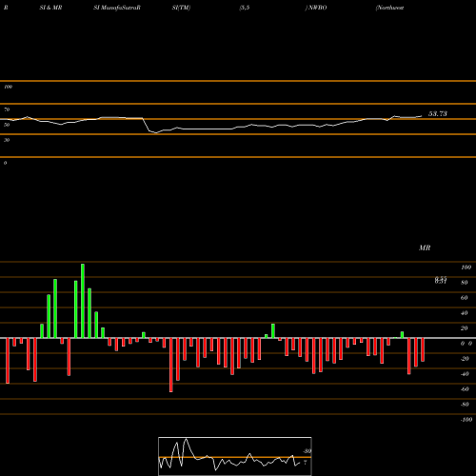Image resolution: width=476 pixels, height=476 pixels.
Task: Click the right end of the RSI line
Action: (x=422, y=116)
